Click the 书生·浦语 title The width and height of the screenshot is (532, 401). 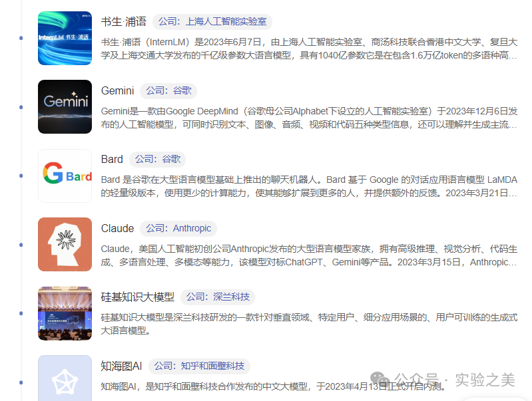tap(124, 22)
